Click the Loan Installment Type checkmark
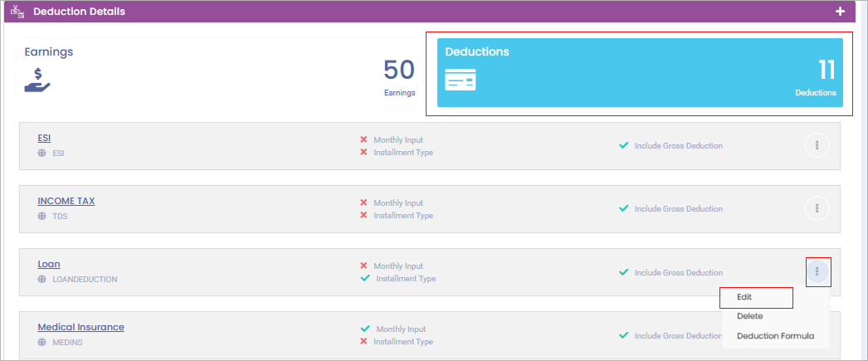Screen dimensions: 868x361 pyautogui.click(x=364, y=279)
